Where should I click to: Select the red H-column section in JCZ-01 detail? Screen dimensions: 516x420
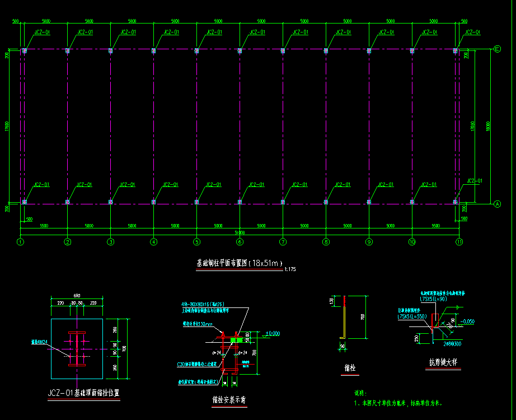[77, 349]
